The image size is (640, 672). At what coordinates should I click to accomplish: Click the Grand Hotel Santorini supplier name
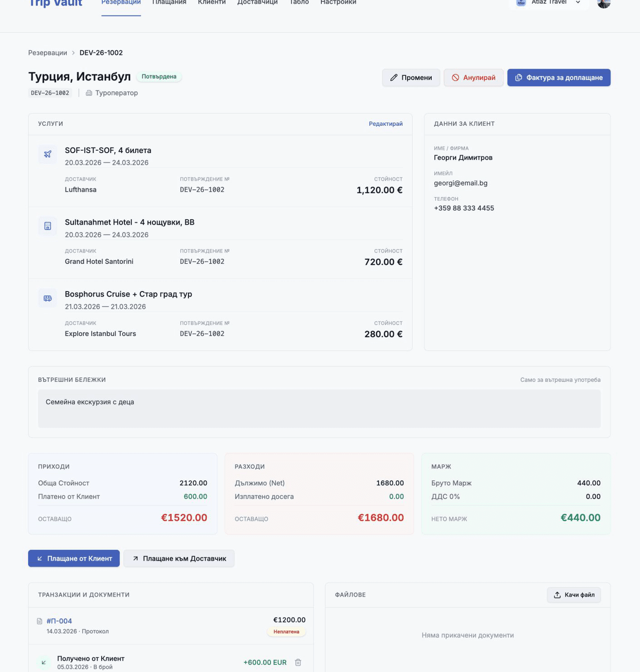click(x=99, y=262)
